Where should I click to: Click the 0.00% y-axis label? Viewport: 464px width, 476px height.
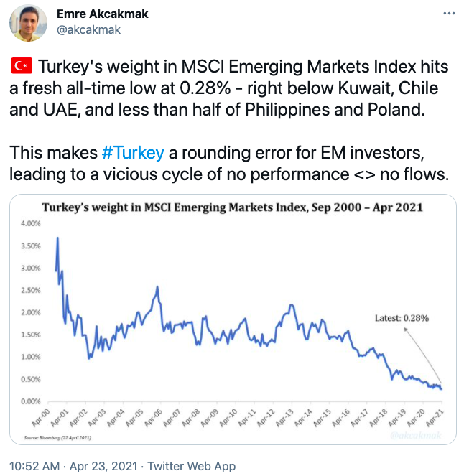[x=32, y=401]
